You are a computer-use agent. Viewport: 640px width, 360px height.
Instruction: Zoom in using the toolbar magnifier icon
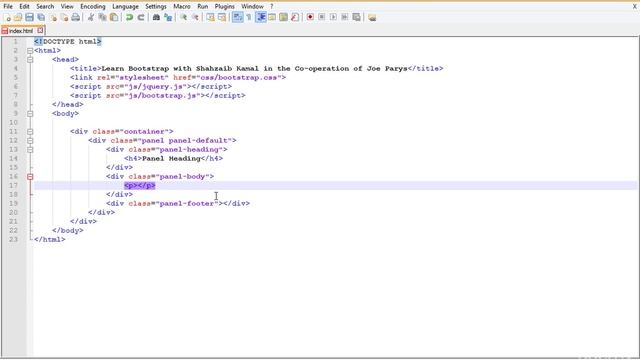(x=184, y=17)
